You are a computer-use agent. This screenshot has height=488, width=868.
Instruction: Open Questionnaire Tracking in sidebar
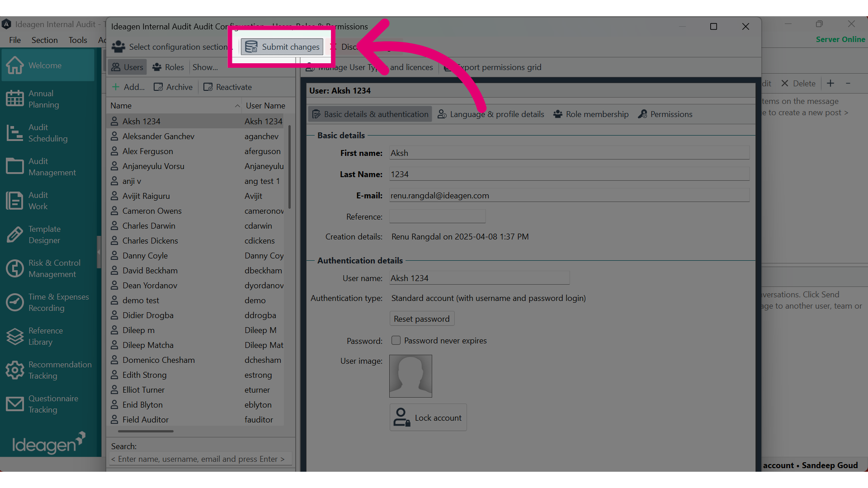(x=48, y=404)
